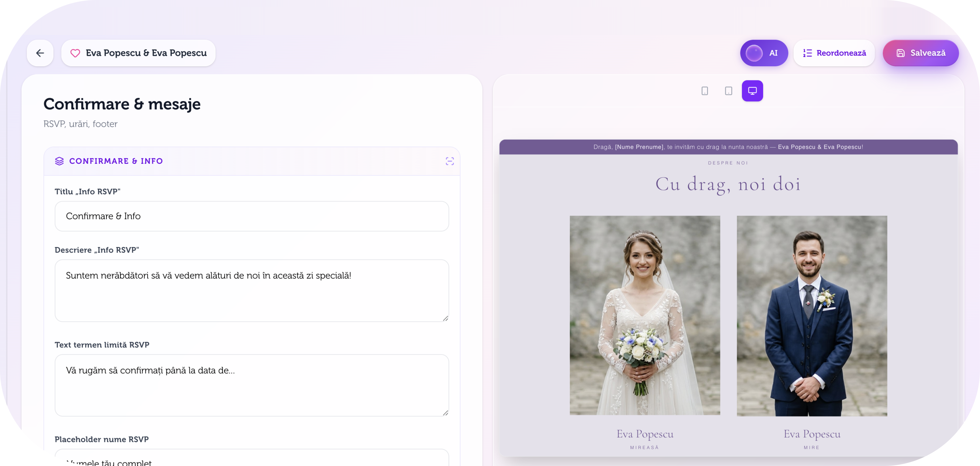The height and width of the screenshot is (466, 980).
Task: Click the groom's name 'Eva Popescu' under his photo
Action: pyautogui.click(x=812, y=434)
